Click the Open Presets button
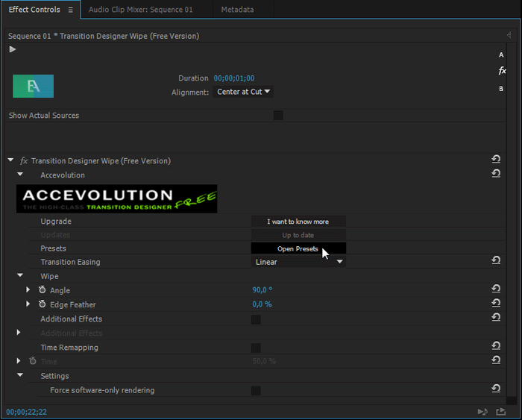This screenshot has height=420, width=522. click(298, 249)
